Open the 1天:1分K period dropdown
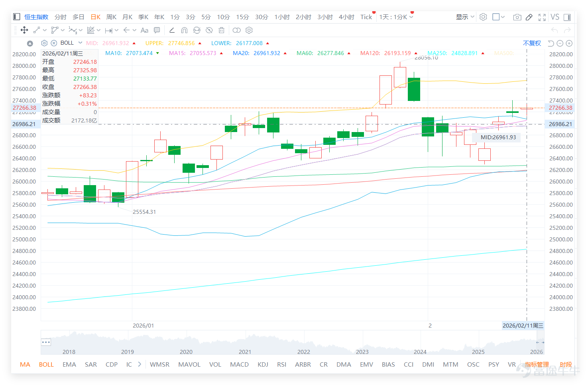This screenshot has width=588, height=385. [x=396, y=17]
